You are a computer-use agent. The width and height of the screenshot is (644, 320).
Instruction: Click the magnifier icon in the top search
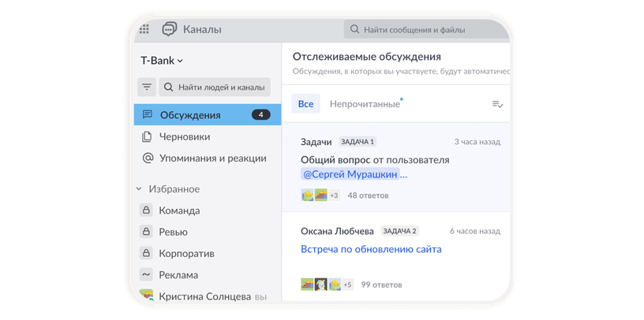354,29
